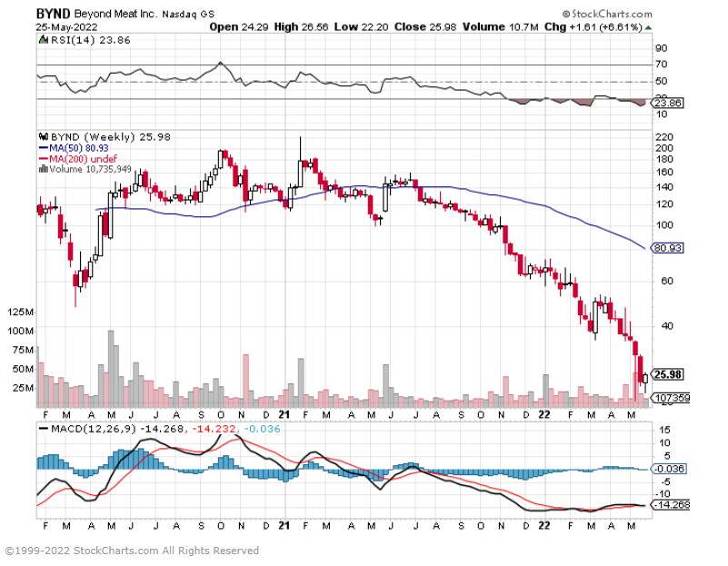The height and width of the screenshot is (566, 728).
Task: Click the 140 price axis label
Action: [x=664, y=187]
